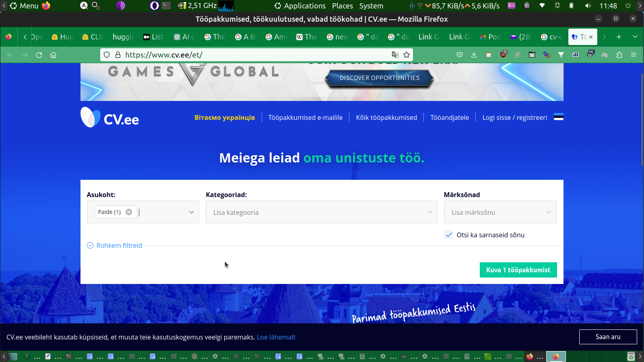Click the trash icon in the bottom panel
The width and height of the screenshot is (644, 362).
631,356
